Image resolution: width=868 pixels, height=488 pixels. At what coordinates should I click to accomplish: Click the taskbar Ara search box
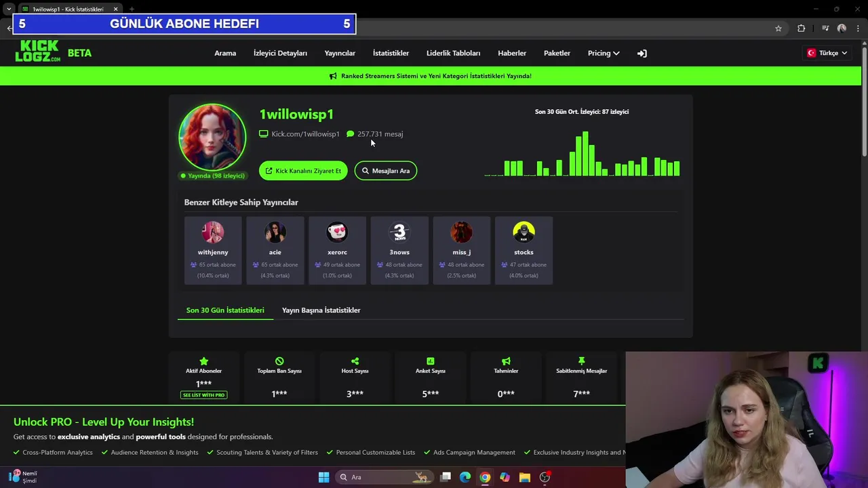[x=383, y=477]
